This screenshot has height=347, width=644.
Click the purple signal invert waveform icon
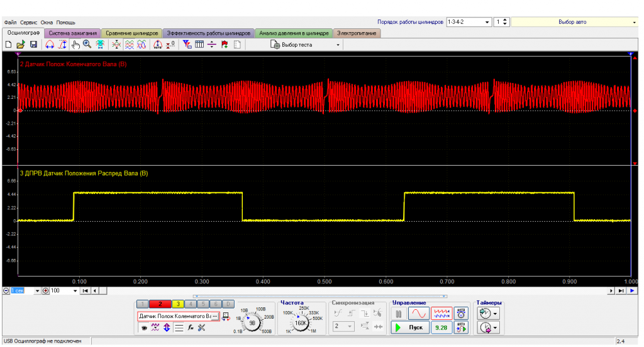coord(155,327)
